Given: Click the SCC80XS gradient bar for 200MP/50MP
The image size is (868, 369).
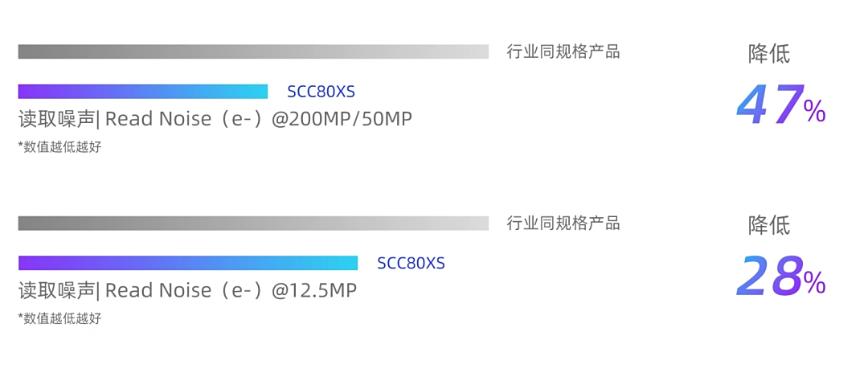Looking at the screenshot, I should [142, 91].
